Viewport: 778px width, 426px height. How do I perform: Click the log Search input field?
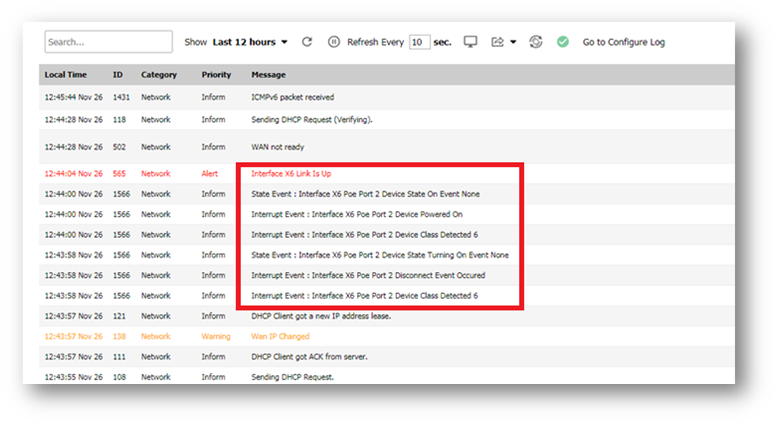pyautogui.click(x=108, y=42)
